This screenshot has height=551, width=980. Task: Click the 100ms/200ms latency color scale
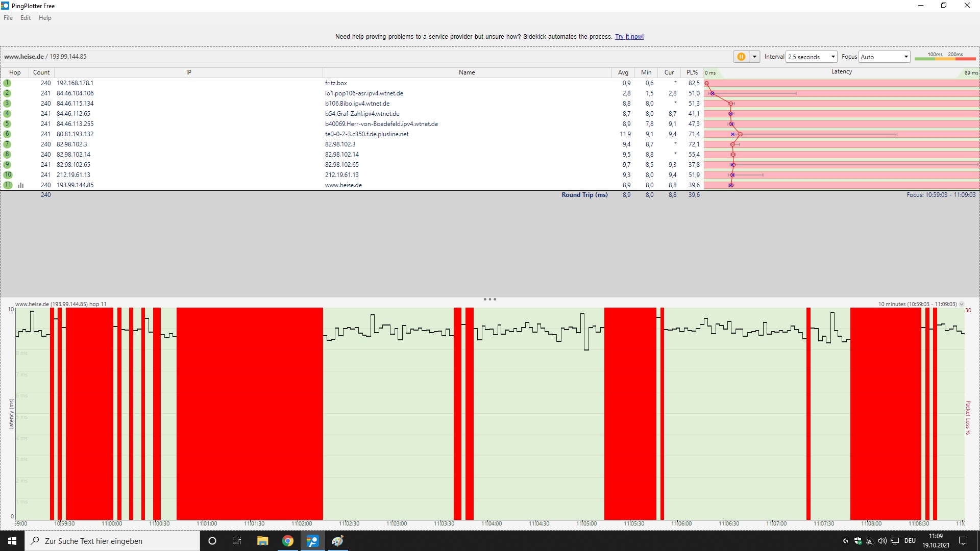click(945, 57)
